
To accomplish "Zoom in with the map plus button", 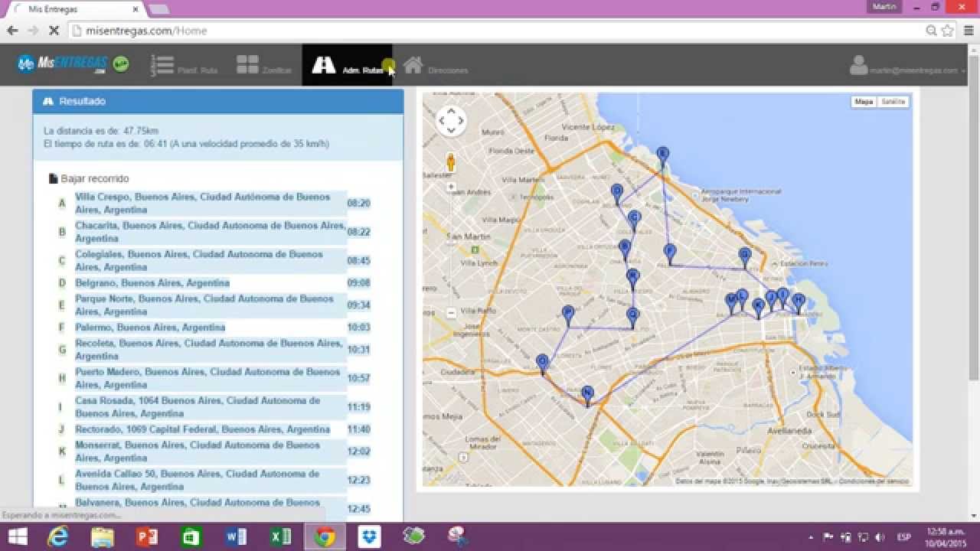I will pos(451,186).
